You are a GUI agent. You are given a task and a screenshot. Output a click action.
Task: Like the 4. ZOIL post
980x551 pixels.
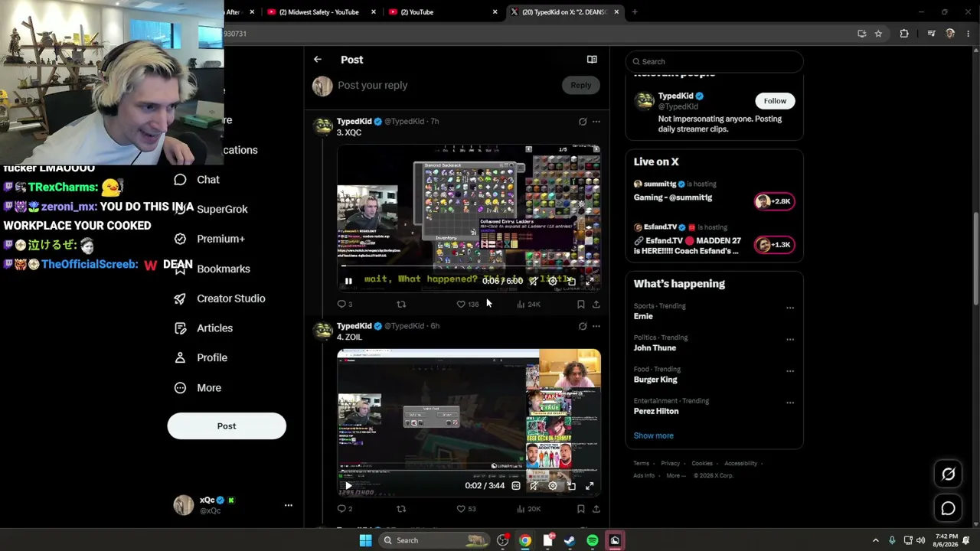(x=465, y=508)
